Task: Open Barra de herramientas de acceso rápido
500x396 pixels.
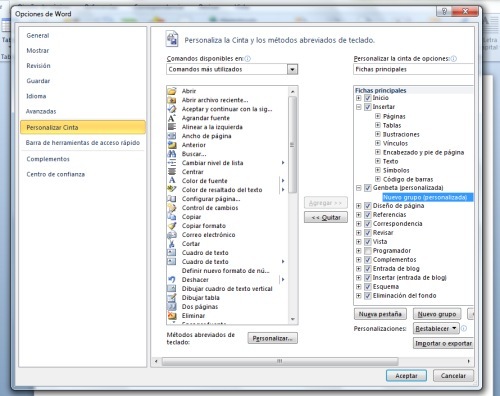Action: [83, 143]
